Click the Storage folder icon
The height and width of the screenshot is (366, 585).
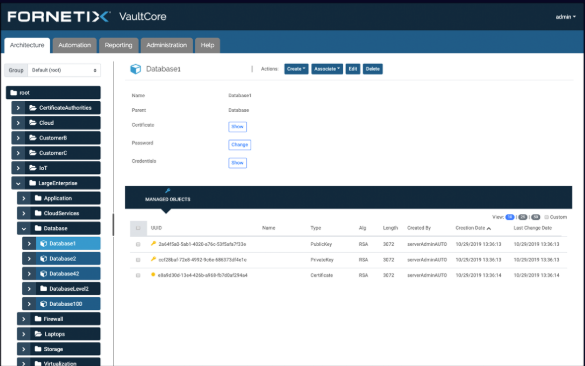pyautogui.click(x=38, y=349)
